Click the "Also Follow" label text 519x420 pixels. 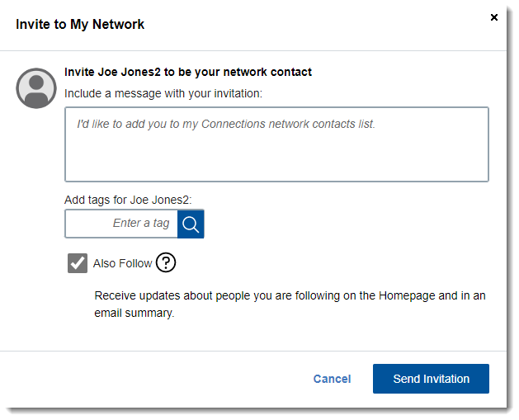pyautogui.click(x=122, y=263)
